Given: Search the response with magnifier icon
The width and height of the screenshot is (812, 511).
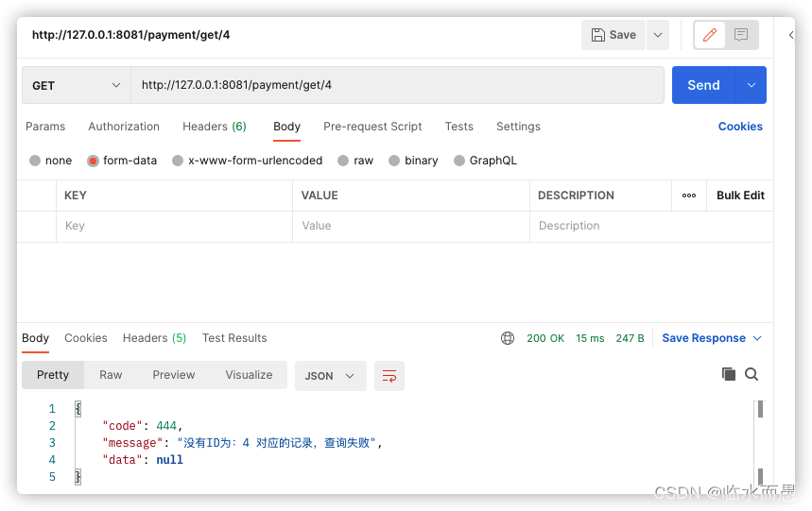Looking at the screenshot, I should (752, 374).
